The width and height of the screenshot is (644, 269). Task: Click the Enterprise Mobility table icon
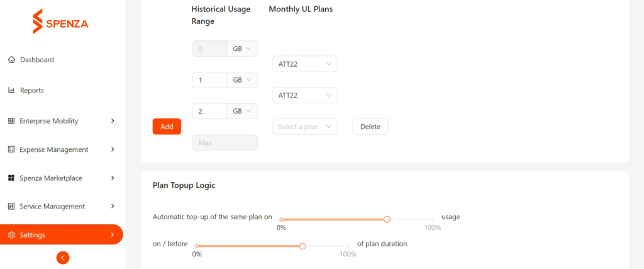(11, 121)
